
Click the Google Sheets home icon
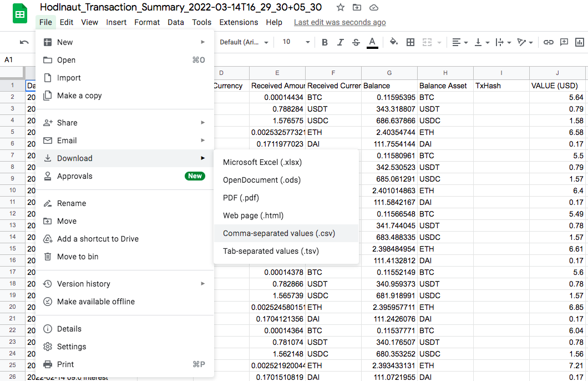(x=20, y=13)
